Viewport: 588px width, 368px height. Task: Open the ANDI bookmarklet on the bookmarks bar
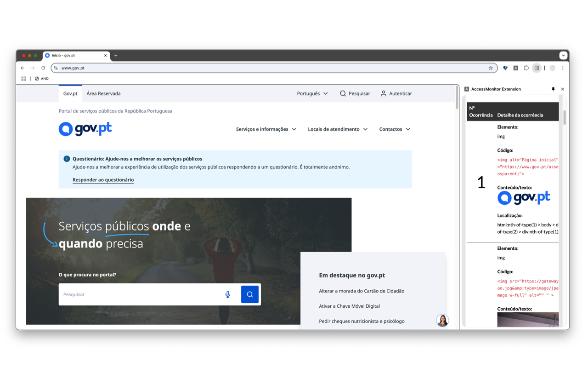(42, 78)
